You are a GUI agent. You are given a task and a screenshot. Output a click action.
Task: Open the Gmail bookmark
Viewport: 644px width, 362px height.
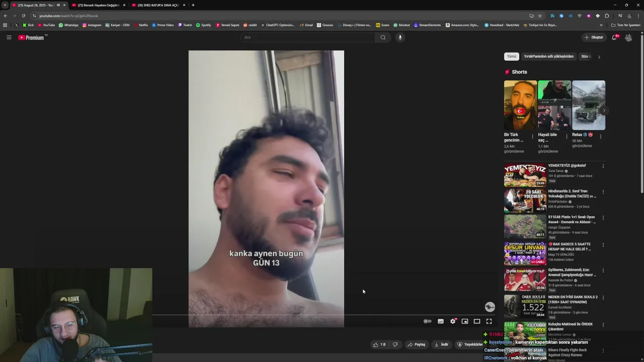(306, 25)
